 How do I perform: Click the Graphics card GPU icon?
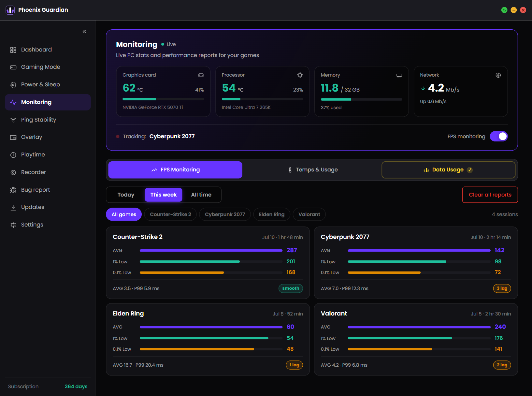tap(201, 75)
